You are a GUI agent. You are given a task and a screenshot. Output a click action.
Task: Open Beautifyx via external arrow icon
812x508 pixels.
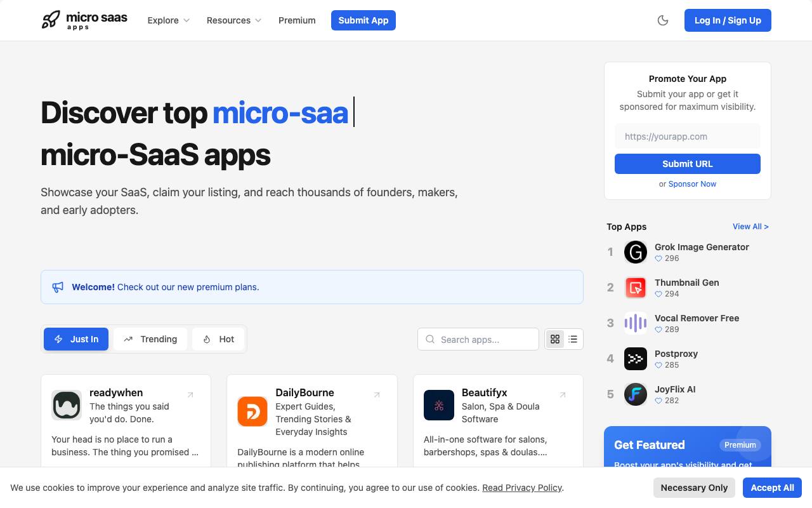pos(563,395)
